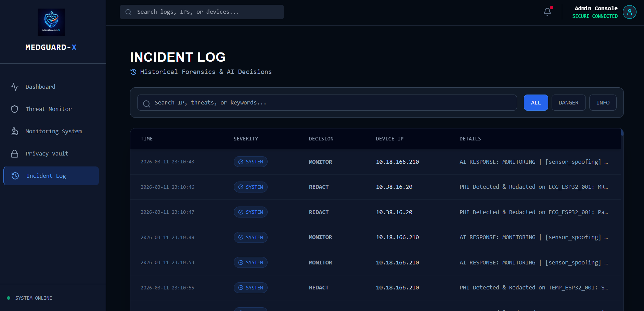Image resolution: width=644 pixels, height=311 pixels.
Task: Click the notification bell icon
Action: [x=547, y=11]
